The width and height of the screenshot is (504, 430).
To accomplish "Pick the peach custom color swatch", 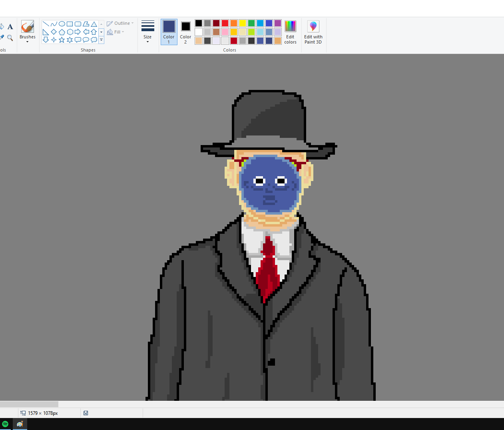I will click(199, 41).
